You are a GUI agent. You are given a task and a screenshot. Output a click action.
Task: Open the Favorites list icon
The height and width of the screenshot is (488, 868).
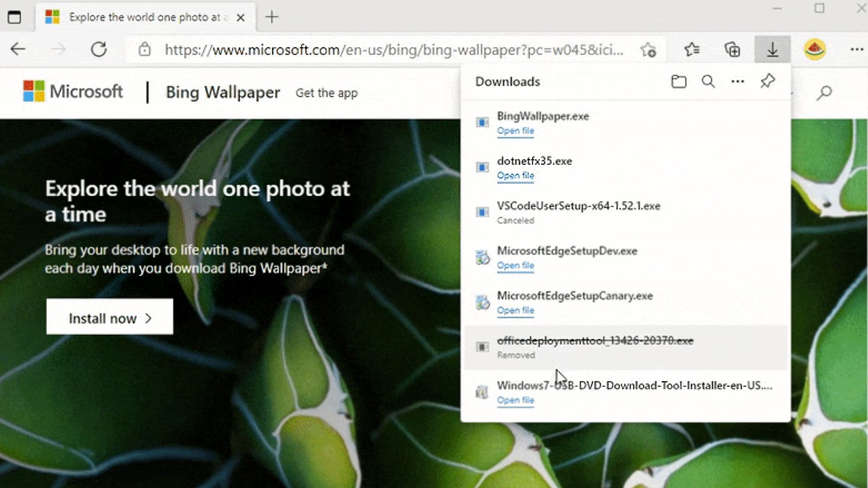(x=692, y=49)
